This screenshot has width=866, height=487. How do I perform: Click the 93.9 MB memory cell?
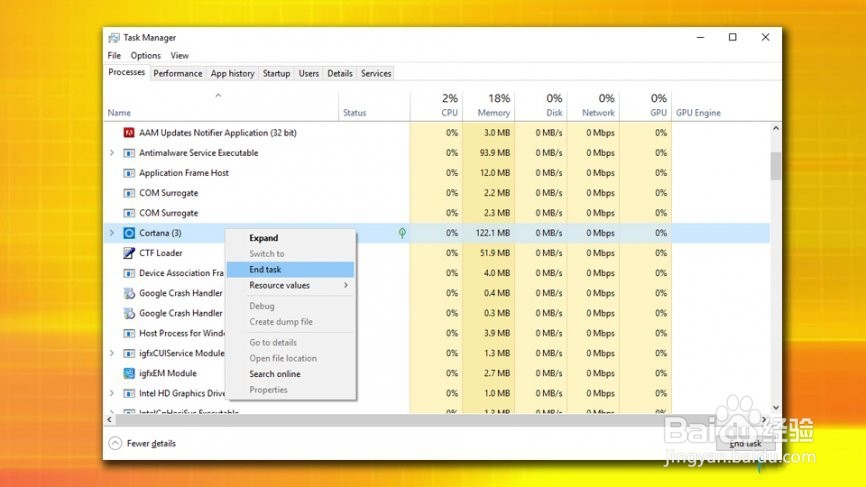click(489, 153)
